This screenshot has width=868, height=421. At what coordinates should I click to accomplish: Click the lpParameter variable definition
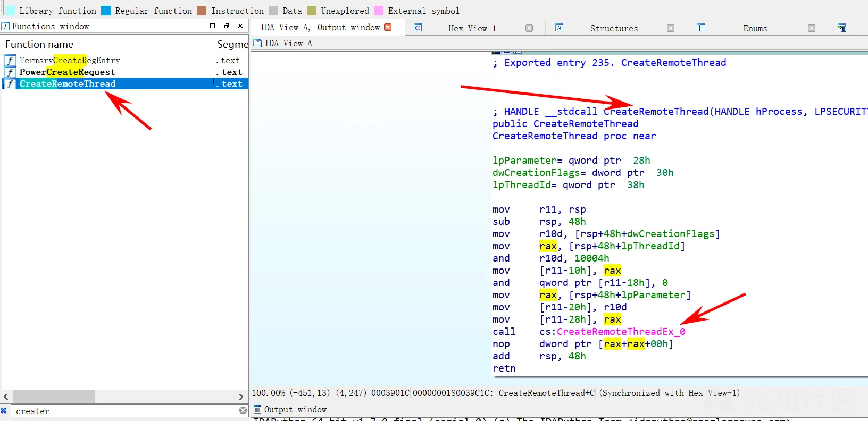(x=571, y=161)
